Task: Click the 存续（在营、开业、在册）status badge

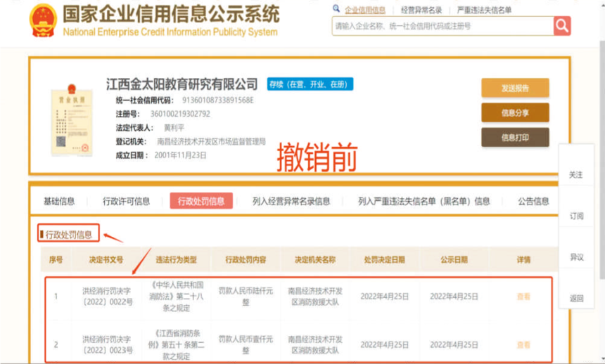Action: [x=310, y=84]
